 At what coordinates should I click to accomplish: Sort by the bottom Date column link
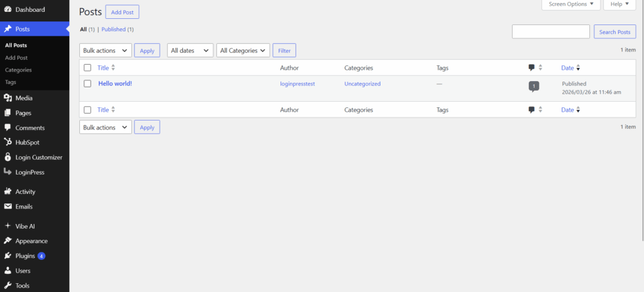pyautogui.click(x=568, y=109)
